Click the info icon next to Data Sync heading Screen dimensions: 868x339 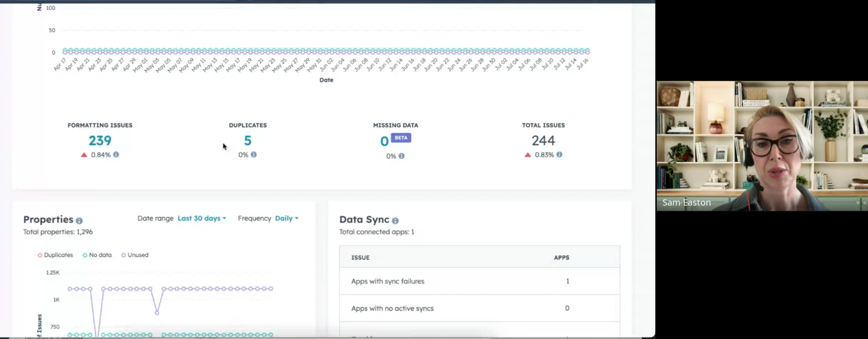click(x=395, y=221)
